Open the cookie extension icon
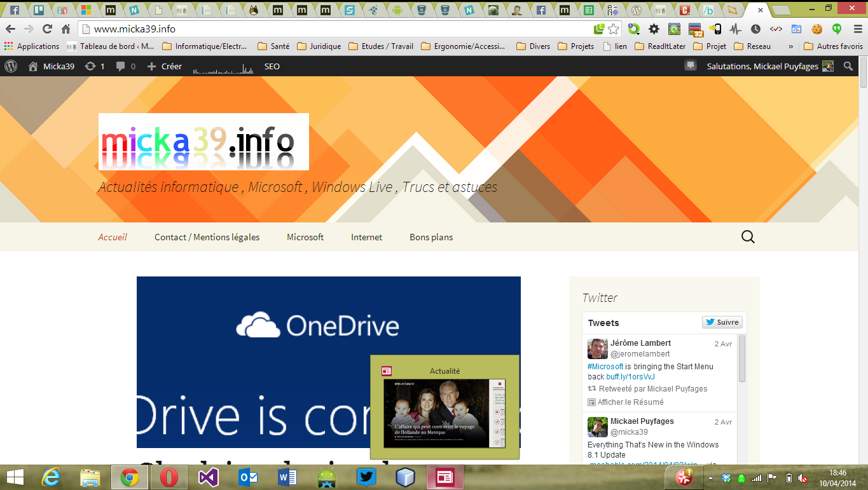868x490 pixels. pyautogui.click(x=816, y=29)
